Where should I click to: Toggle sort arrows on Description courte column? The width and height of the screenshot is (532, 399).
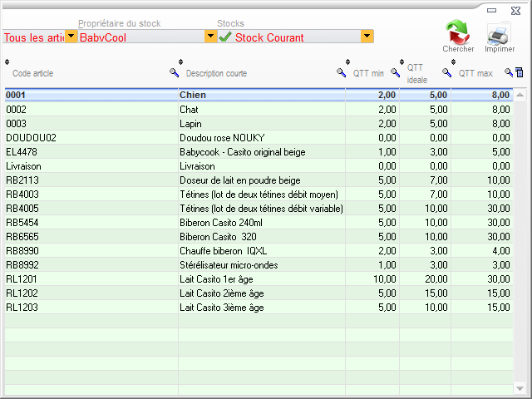pos(181,62)
